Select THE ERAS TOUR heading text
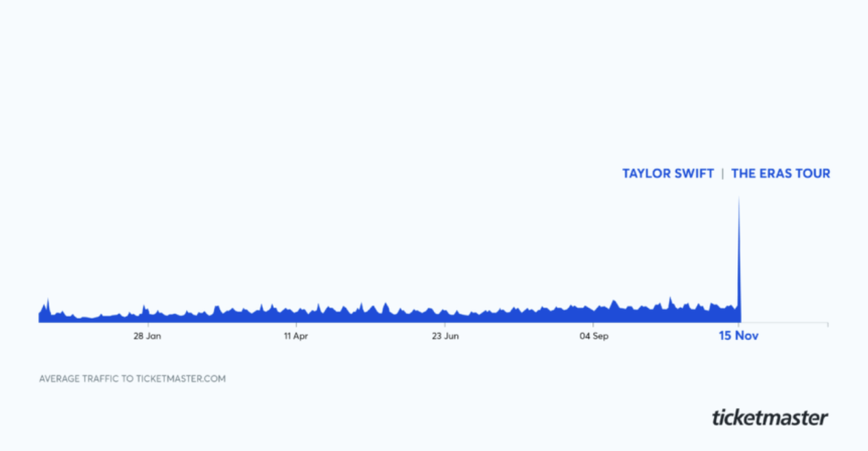Image resolution: width=868 pixels, height=451 pixels. tap(780, 174)
